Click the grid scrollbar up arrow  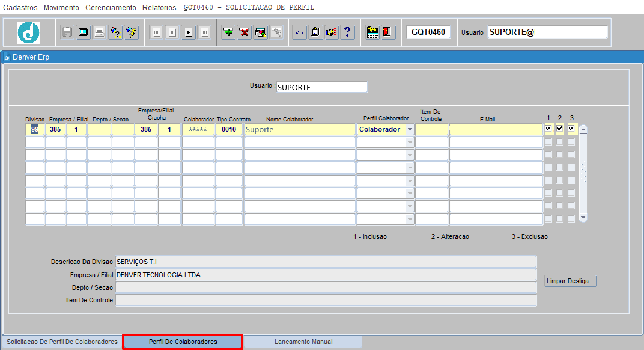pos(583,129)
